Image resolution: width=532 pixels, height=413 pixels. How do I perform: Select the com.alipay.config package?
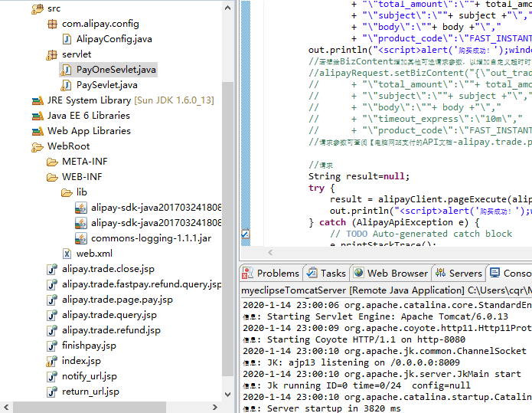(x=100, y=24)
